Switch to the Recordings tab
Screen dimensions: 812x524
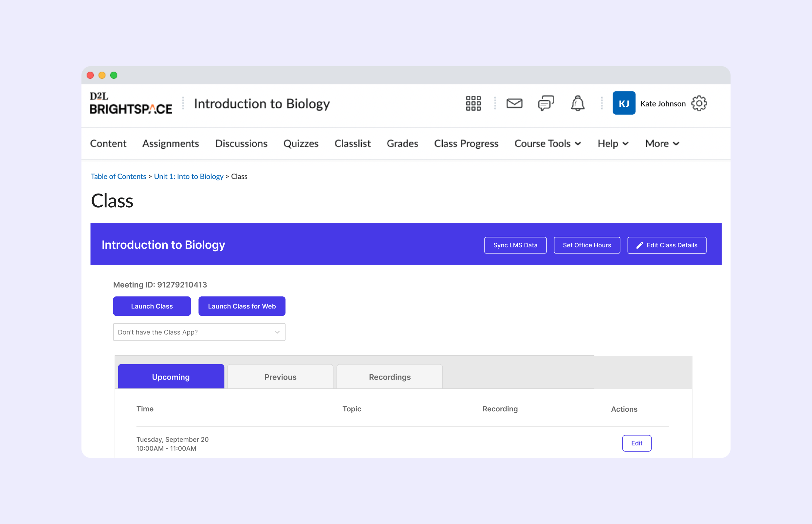coord(390,377)
